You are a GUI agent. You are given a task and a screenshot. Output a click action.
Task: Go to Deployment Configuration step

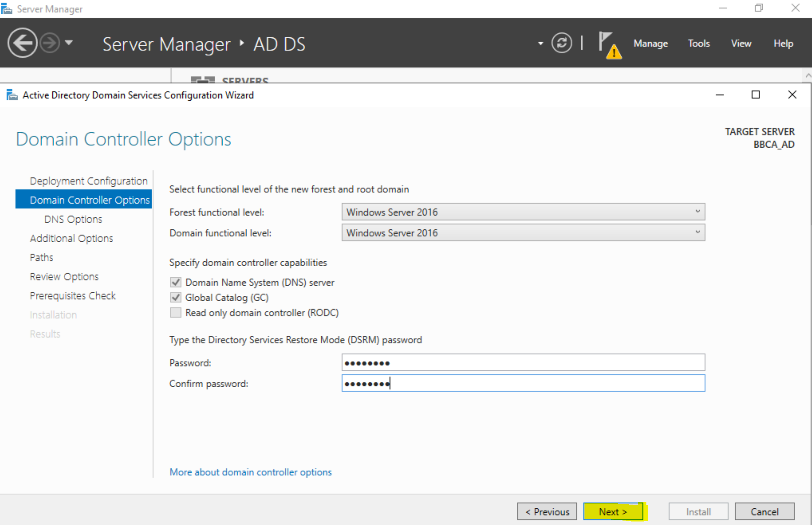(89, 181)
